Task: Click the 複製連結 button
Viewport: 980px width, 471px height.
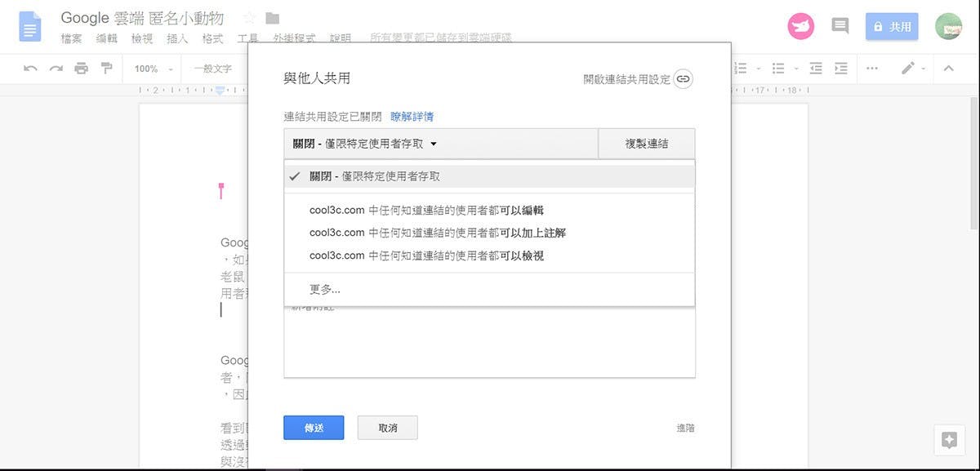Action: [x=647, y=144]
